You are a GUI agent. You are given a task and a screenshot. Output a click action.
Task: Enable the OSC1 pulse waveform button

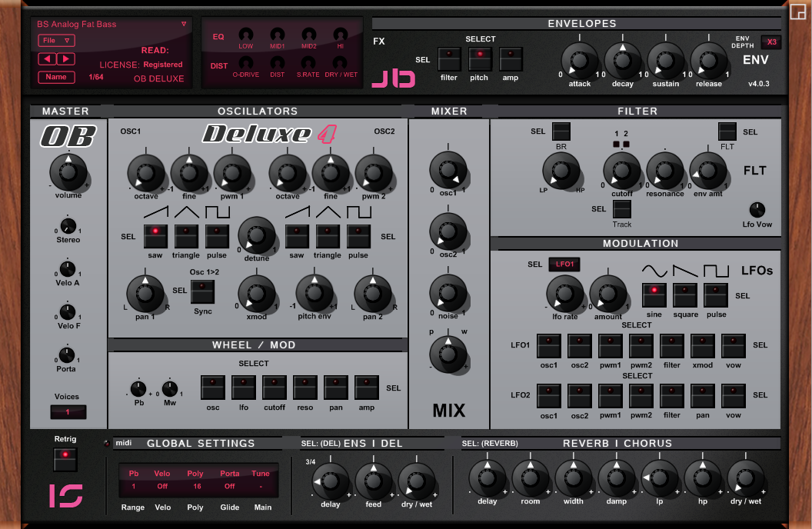(x=217, y=237)
